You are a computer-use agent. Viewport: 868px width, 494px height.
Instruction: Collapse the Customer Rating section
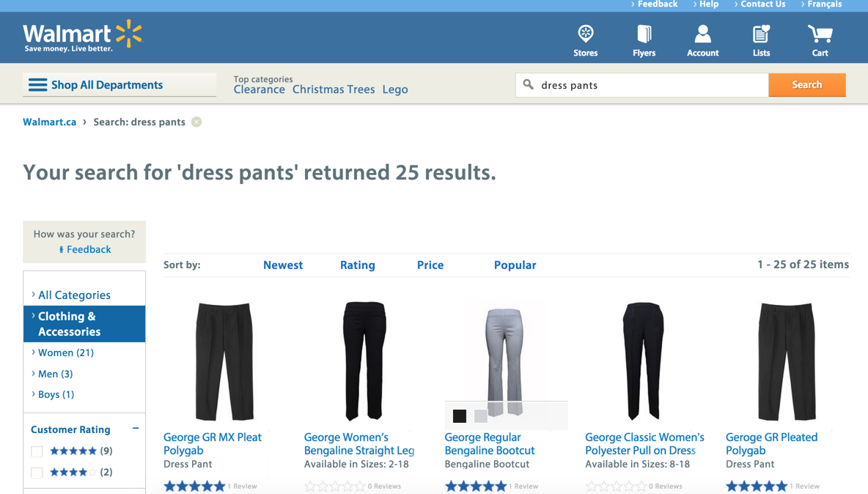[136, 429]
